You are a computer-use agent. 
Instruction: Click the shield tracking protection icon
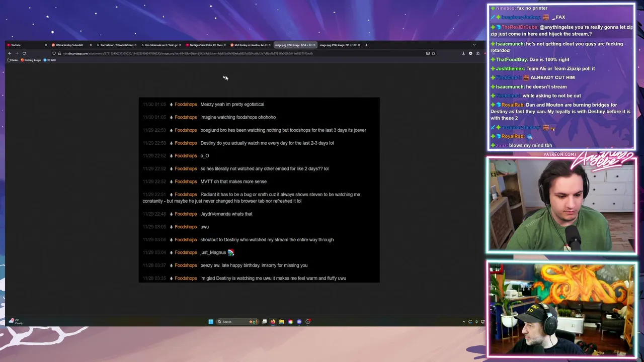coord(54,53)
